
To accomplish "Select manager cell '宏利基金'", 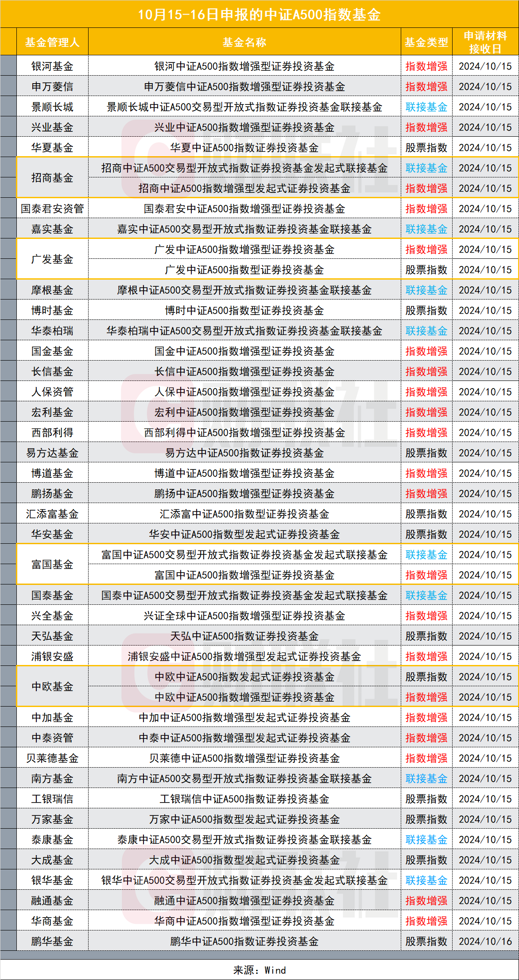I will [x=52, y=412].
